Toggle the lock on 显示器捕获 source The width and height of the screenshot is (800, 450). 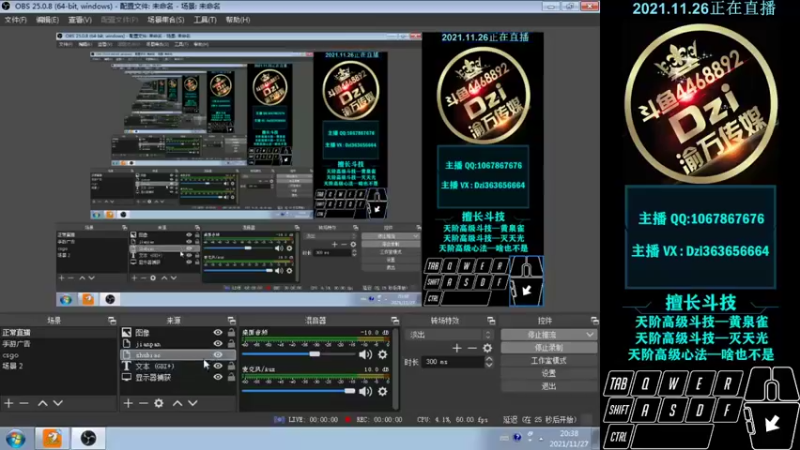click(x=231, y=377)
